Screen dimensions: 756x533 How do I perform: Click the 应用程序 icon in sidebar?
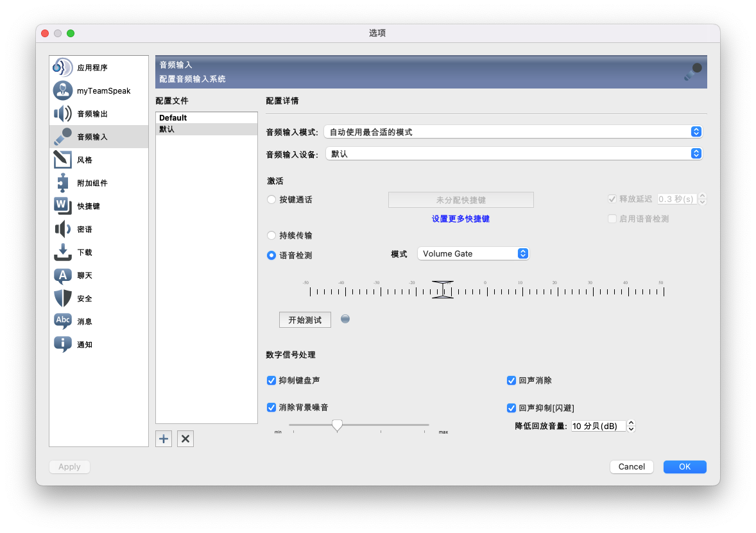(62, 67)
